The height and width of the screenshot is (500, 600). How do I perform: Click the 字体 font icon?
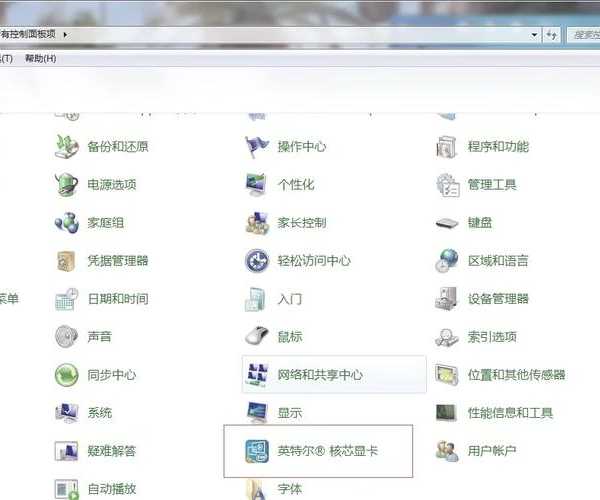coord(256,490)
